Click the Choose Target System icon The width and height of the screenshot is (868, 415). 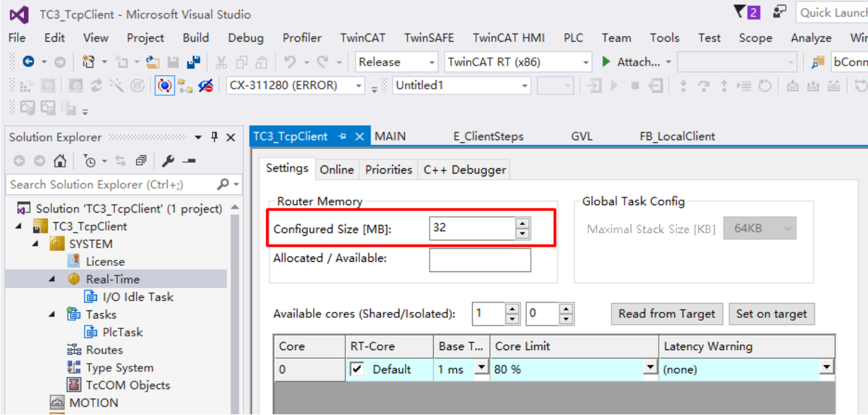coord(185,85)
